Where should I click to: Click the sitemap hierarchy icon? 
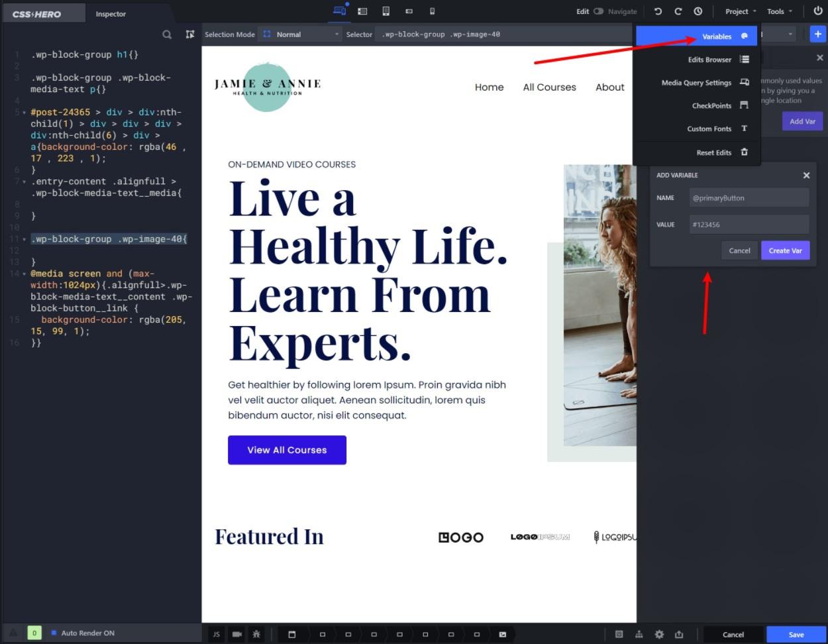[x=639, y=635]
